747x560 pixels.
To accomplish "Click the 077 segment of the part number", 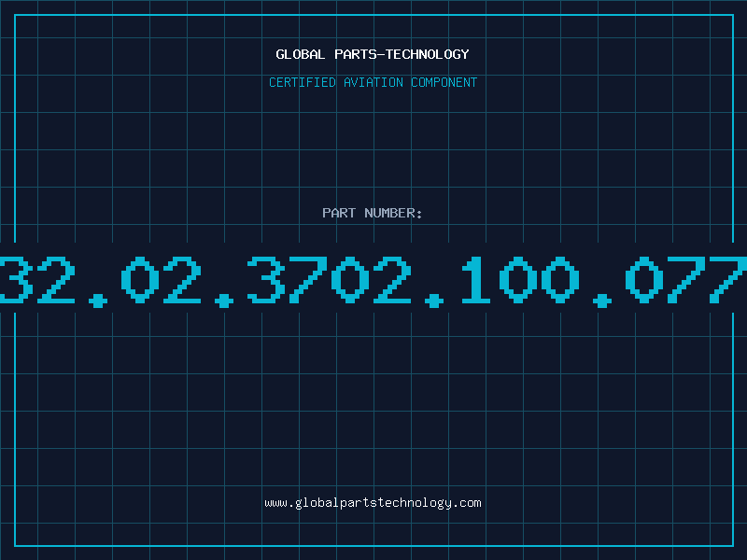I will (x=686, y=280).
